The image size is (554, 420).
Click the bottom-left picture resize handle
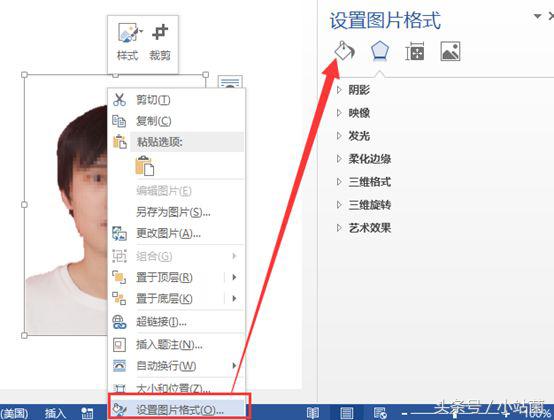point(24,335)
